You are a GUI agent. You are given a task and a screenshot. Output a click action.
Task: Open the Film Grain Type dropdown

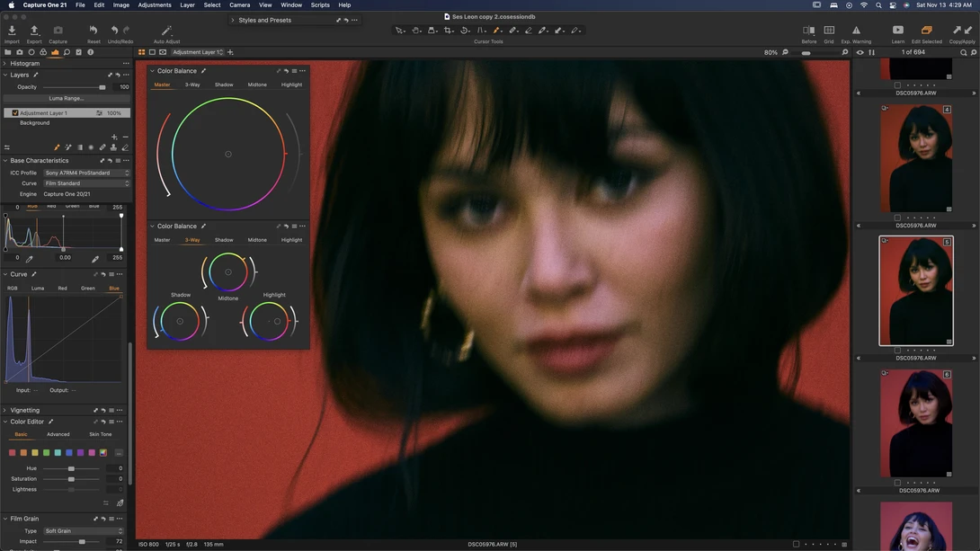(x=83, y=531)
